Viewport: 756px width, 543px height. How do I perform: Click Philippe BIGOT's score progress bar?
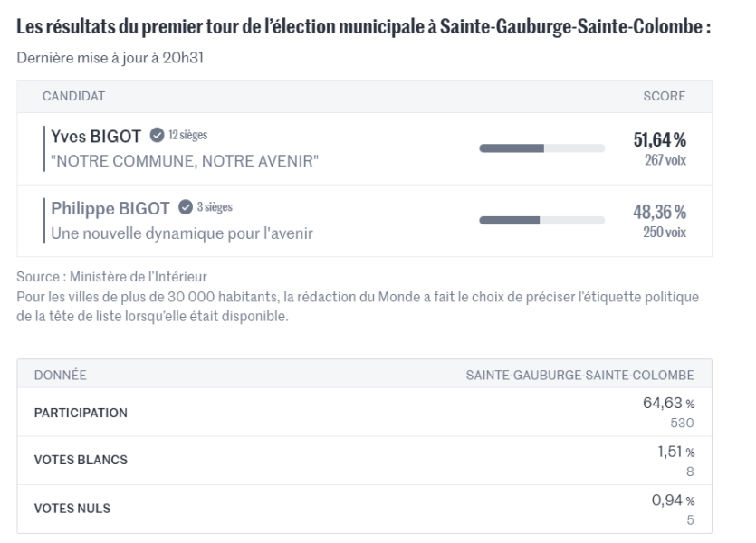click(x=541, y=219)
